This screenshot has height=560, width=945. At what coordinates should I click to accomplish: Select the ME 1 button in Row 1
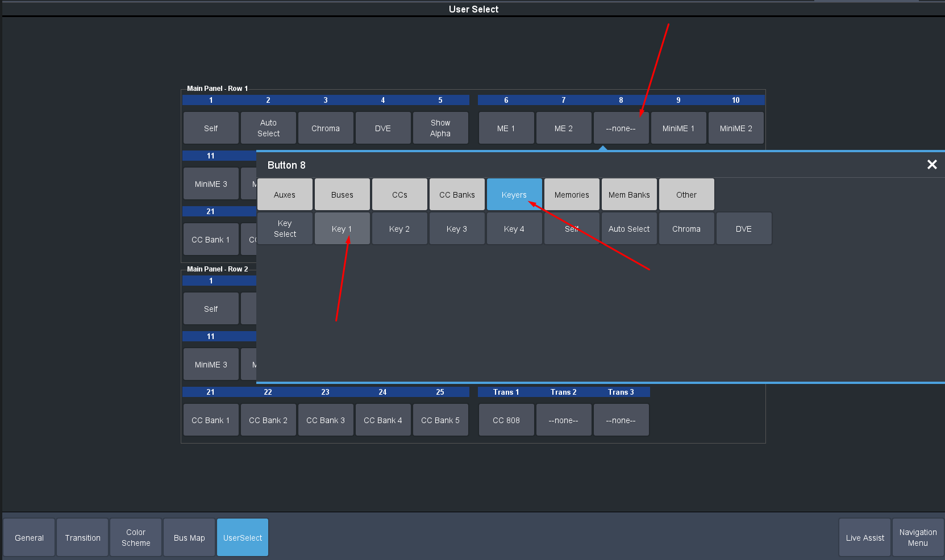tap(506, 128)
